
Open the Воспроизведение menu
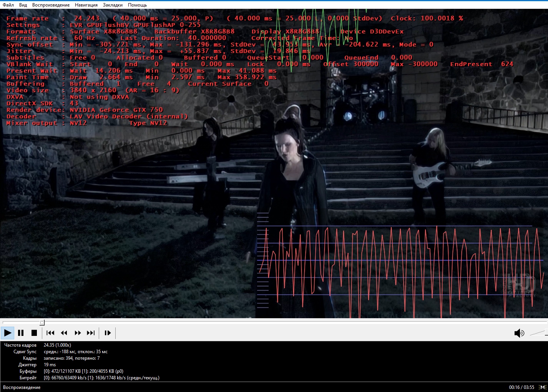(51, 5)
